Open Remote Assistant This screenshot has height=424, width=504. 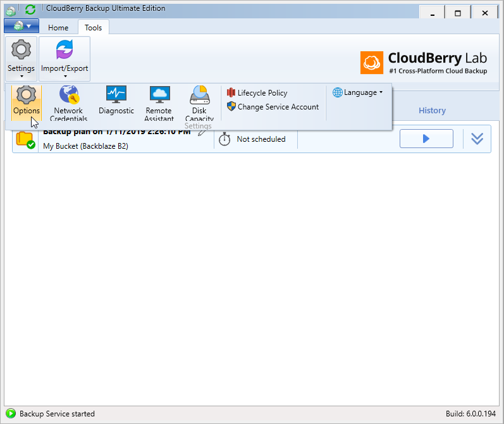(159, 103)
